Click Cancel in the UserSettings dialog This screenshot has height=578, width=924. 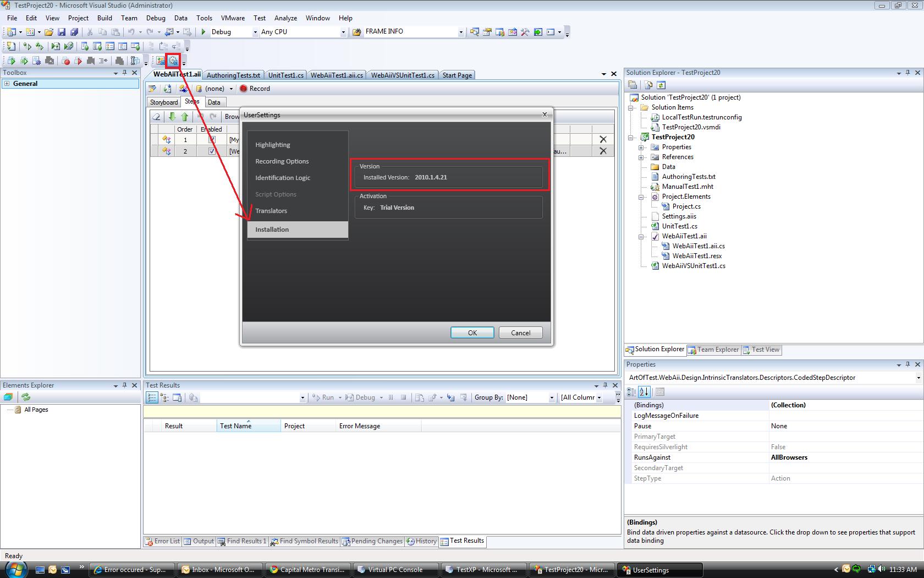tap(520, 333)
